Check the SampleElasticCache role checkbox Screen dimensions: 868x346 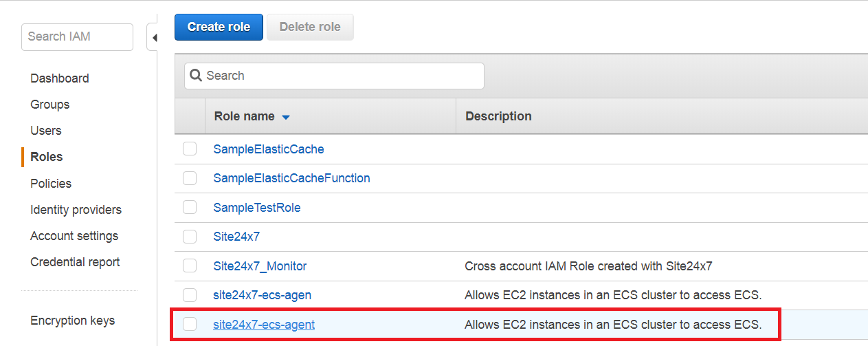point(190,149)
